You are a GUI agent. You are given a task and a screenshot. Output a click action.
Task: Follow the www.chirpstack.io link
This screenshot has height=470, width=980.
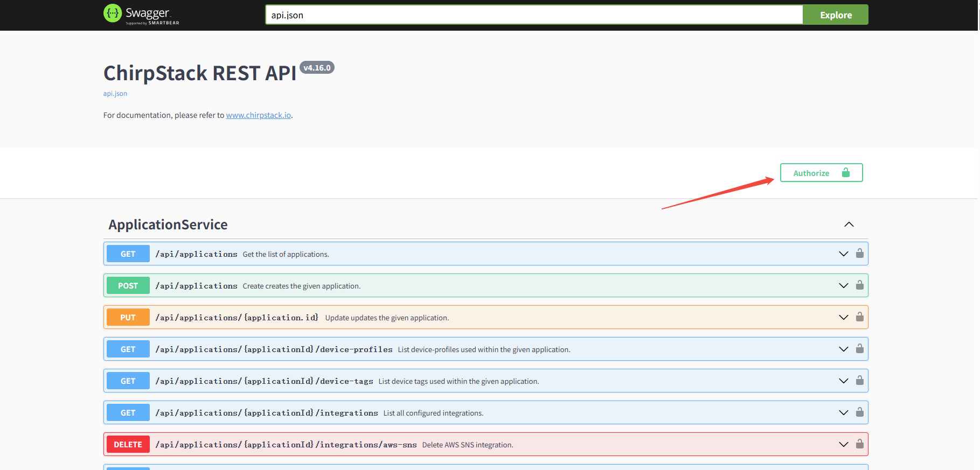tap(258, 115)
